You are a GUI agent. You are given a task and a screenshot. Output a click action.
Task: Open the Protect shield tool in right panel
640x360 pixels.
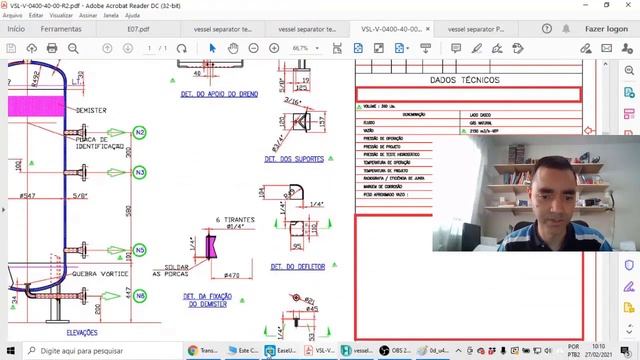(x=629, y=265)
